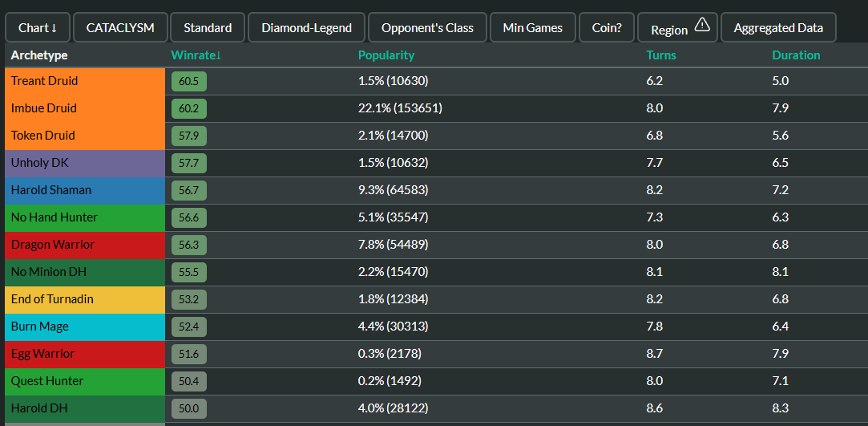Select popularity value 9.3% (64583)
Screen dimensions: 868x426
click(393, 190)
